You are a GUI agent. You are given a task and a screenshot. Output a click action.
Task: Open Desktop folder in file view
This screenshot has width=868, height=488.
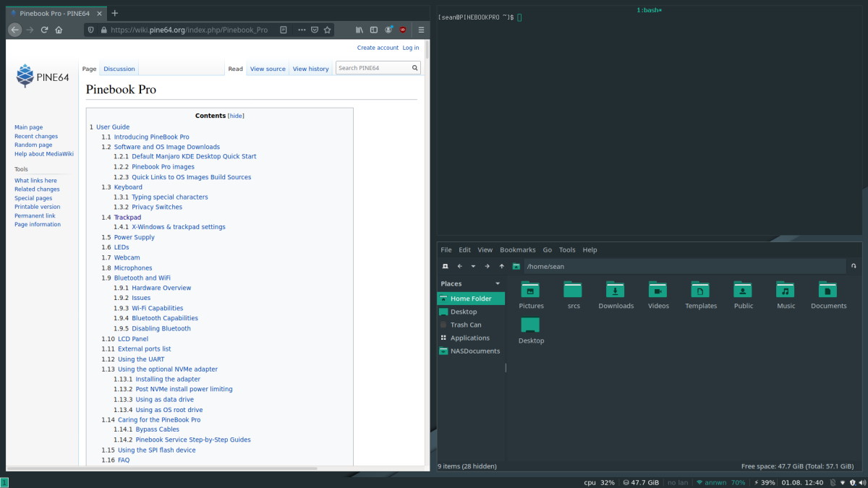pyautogui.click(x=531, y=330)
